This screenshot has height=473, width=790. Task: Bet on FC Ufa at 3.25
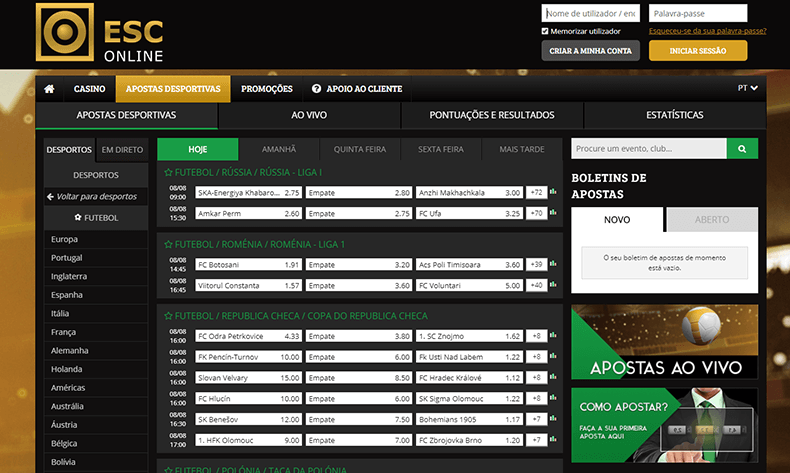coord(469,214)
